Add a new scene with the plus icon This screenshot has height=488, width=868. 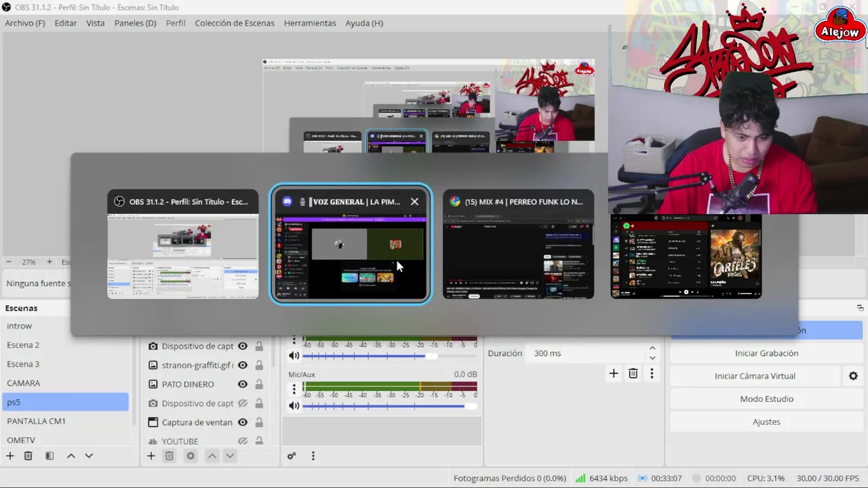10,456
